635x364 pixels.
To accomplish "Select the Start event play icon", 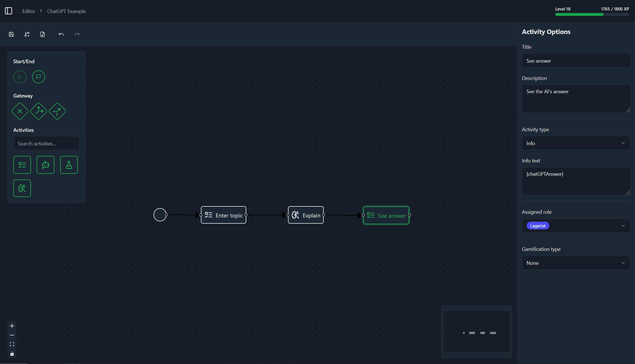I will point(20,77).
